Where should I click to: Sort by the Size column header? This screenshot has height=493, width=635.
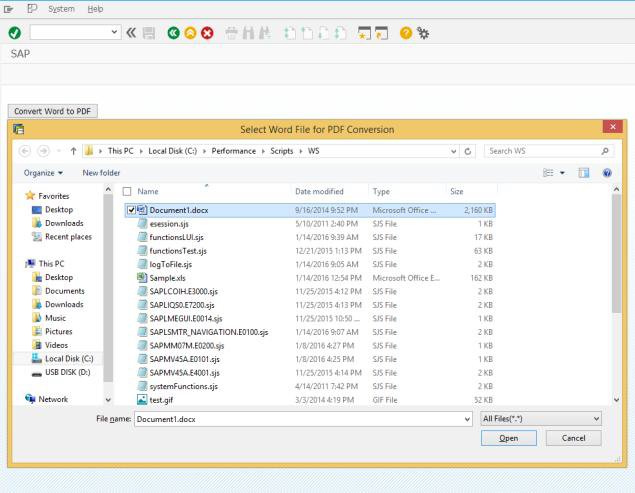point(456,191)
